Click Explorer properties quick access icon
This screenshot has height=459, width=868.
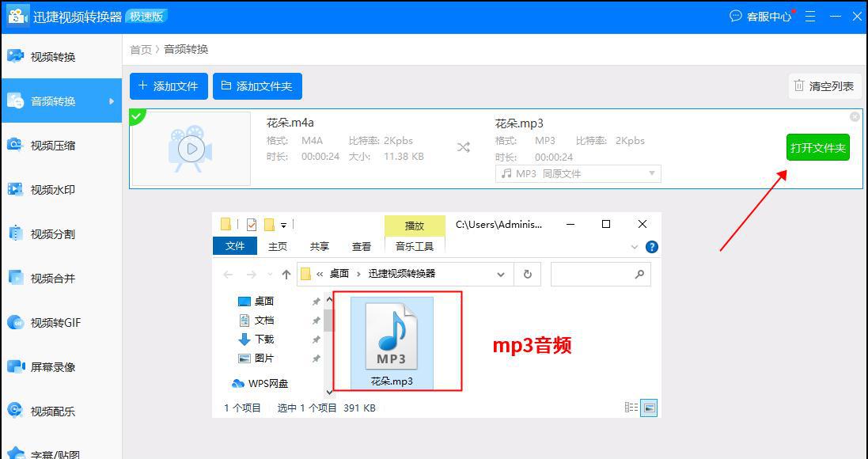click(252, 224)
